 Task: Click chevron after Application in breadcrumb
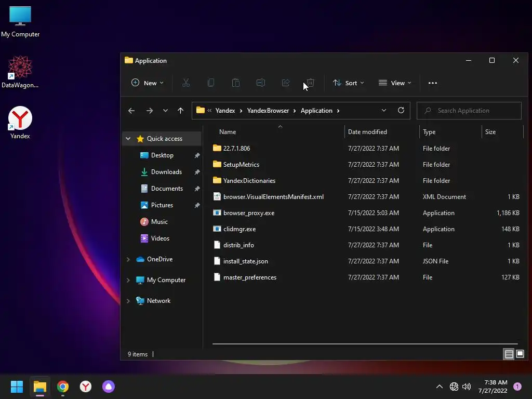point(338,111)
